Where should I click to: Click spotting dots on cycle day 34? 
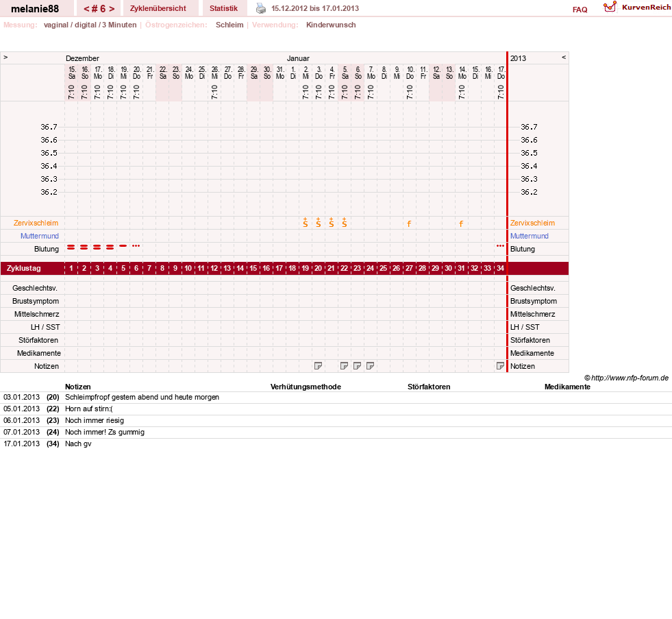[500, 246]
